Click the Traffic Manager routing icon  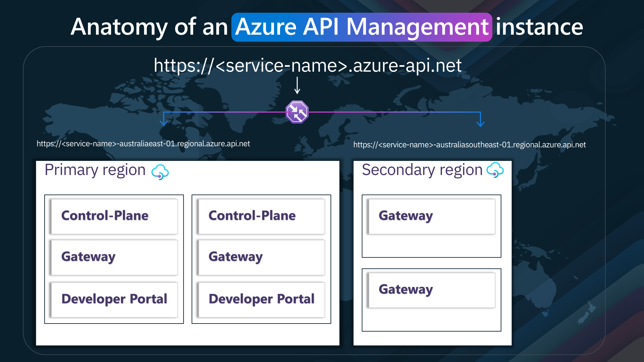pyautogui.click(x=297, y=112)
